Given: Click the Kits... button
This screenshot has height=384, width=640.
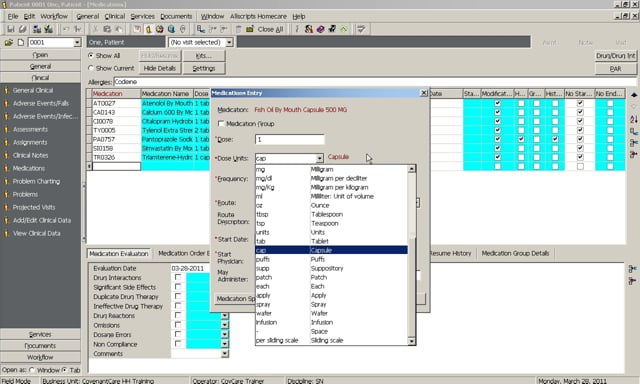Looking at the screenshot, I should 204,55.
